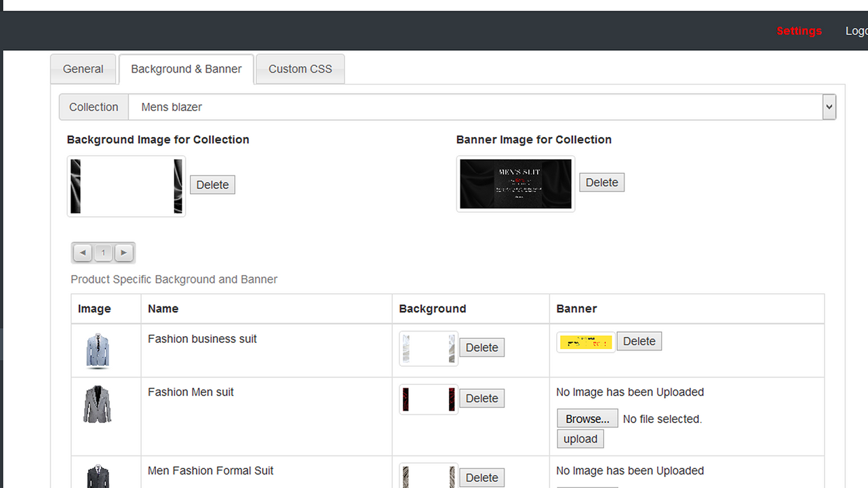The width and height of the screenshot is (868, 488).
Task: Delete Fashion business suit background image
Action: click(x=481, y=347)
